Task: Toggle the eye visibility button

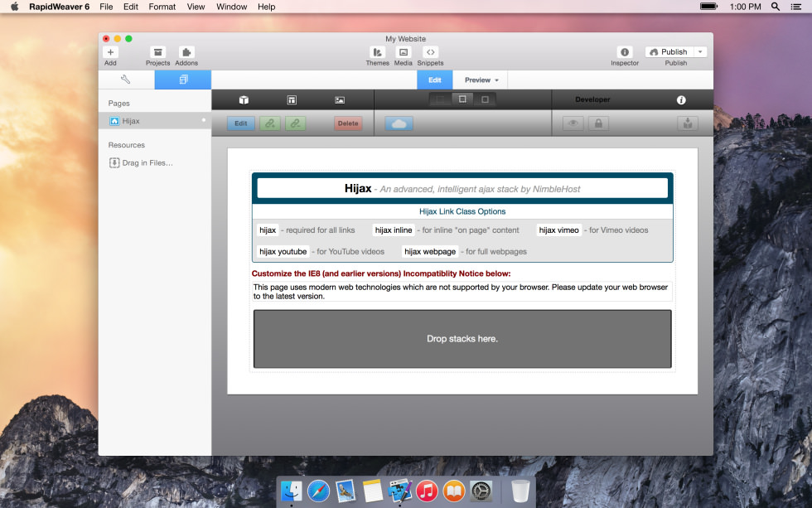Action: [x=573, y=123]
